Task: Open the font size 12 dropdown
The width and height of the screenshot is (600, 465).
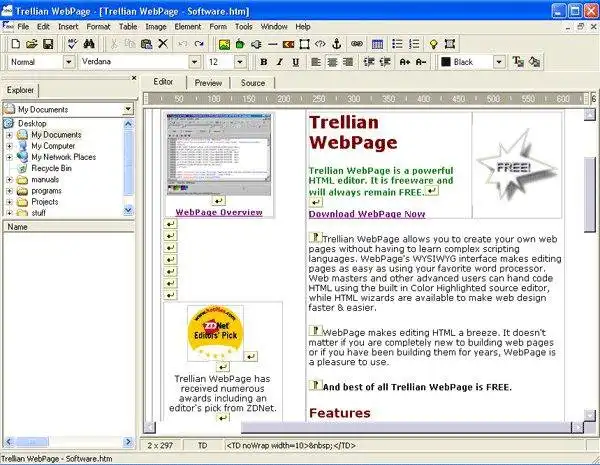Action: (x=240, y=62)
